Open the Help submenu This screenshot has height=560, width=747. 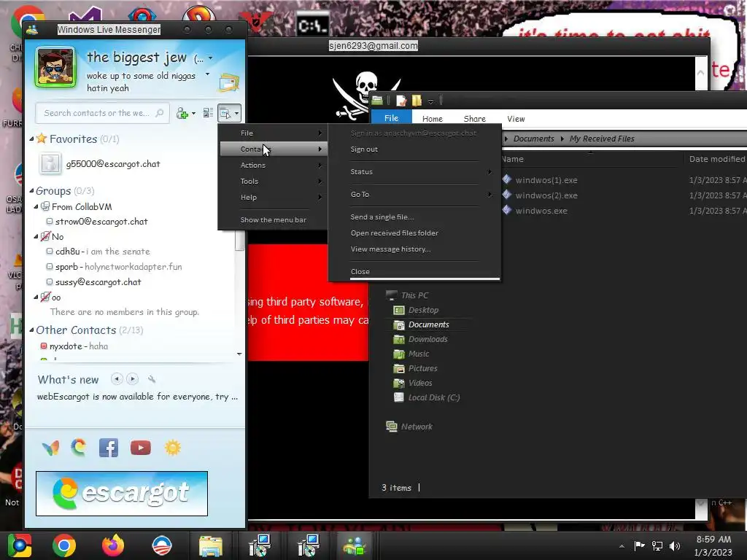click(x=273, y=197)
